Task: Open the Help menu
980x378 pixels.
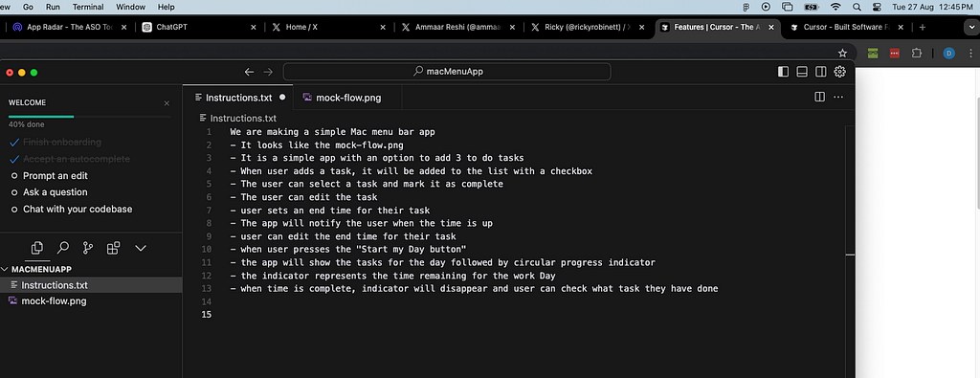Action: point(167,7)
